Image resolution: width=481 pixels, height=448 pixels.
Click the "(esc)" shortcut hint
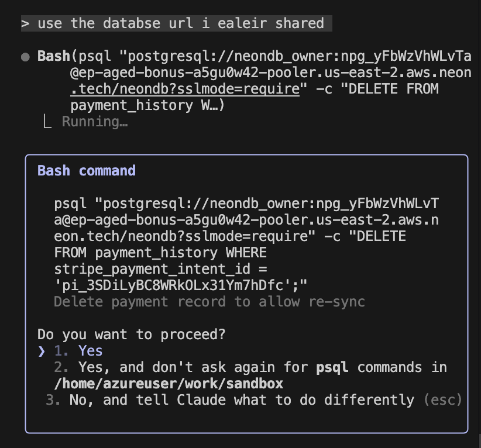pyautogui.click(x=442, y=400)
